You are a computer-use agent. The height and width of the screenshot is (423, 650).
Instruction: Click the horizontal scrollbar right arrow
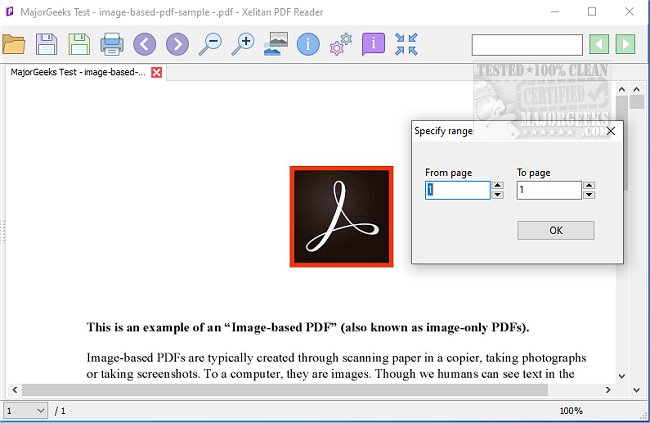608,390
